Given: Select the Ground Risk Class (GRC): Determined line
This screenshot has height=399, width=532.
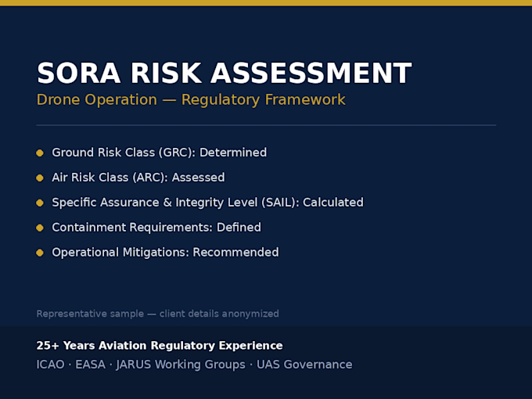Looking at the screenshot, I should point(159,153).
